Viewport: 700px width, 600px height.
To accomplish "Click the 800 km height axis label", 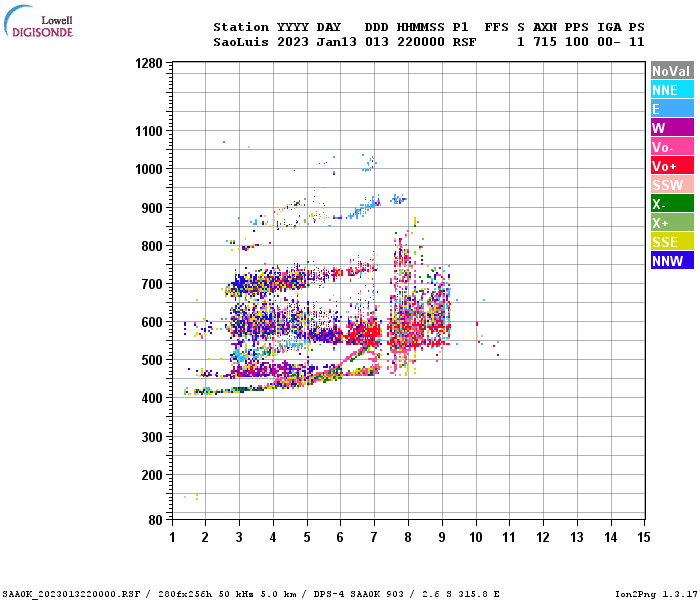I will tap(152, 246).
